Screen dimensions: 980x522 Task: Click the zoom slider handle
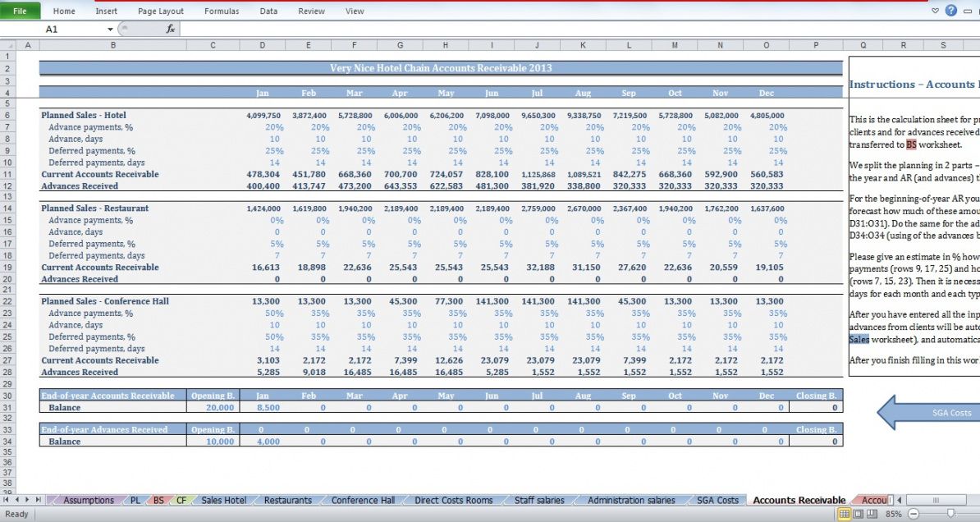click(950, 514)
